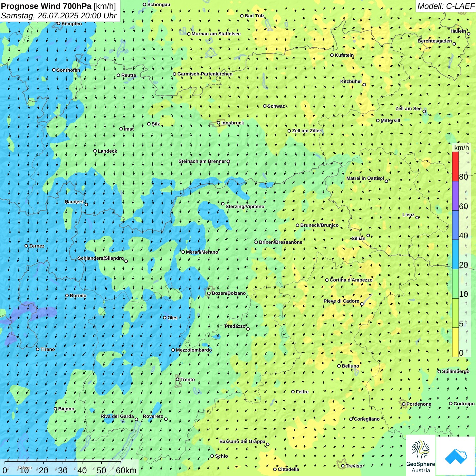The image size is (476, 476).
Task: Click the date 'Samstag, 26.07.2025 20:00 Uhr'
Action: tap(59, 16)
